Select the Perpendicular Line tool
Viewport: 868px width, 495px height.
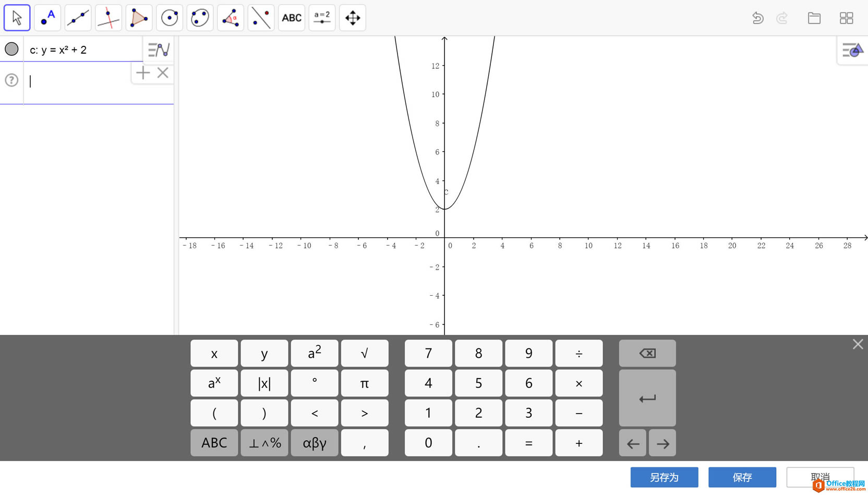coord(108,18)
